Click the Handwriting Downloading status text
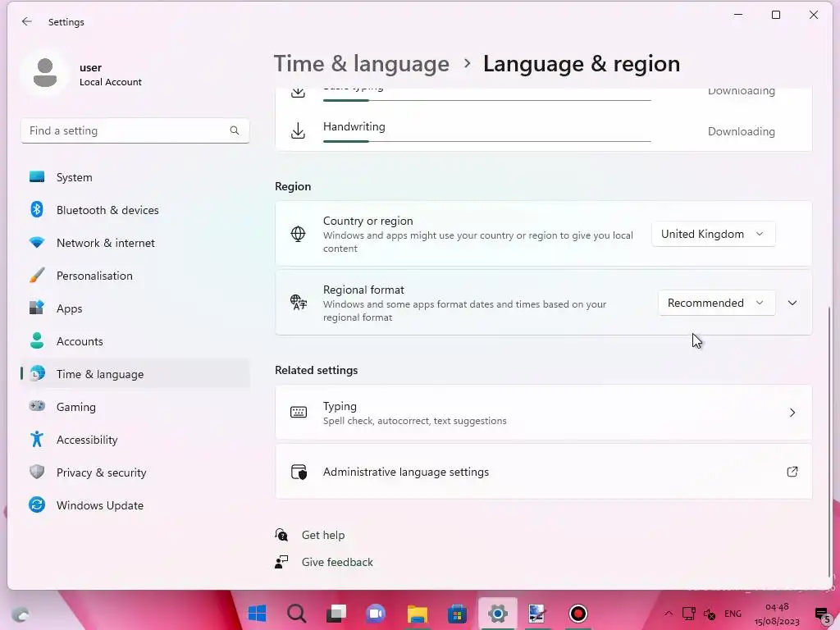This screenshot has height=630, width=840. click(741, 131)
